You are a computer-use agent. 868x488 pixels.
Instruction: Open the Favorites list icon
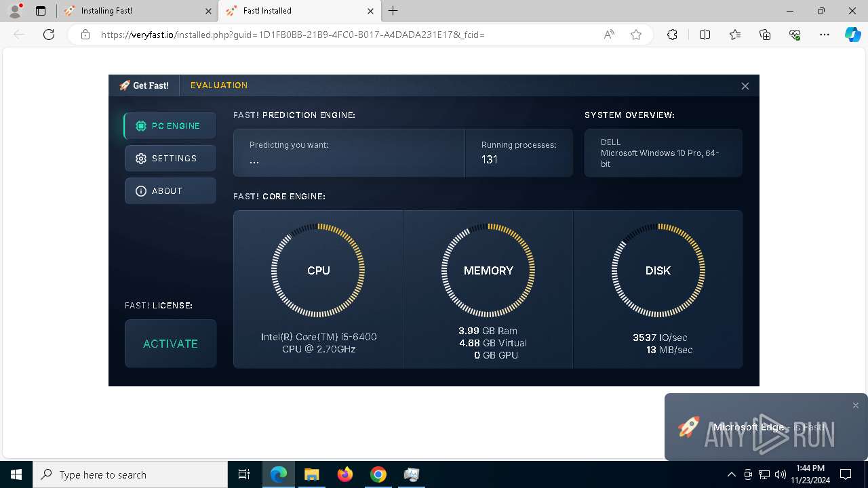pos(735,35)
